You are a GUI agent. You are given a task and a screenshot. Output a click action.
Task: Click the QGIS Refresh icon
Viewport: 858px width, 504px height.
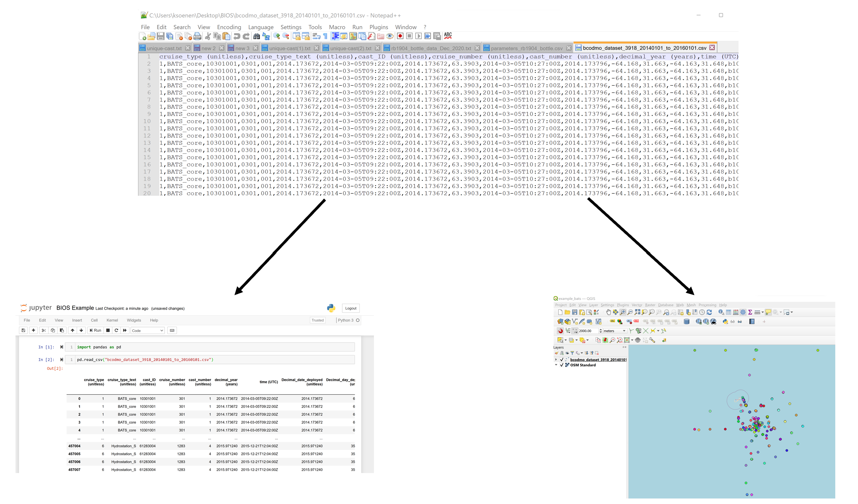coord(709,312)
